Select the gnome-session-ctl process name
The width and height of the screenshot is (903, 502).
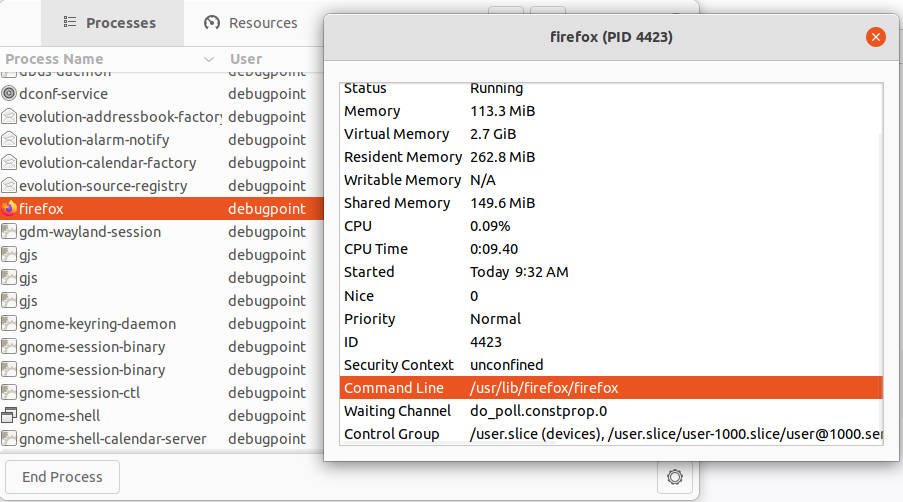79,393
